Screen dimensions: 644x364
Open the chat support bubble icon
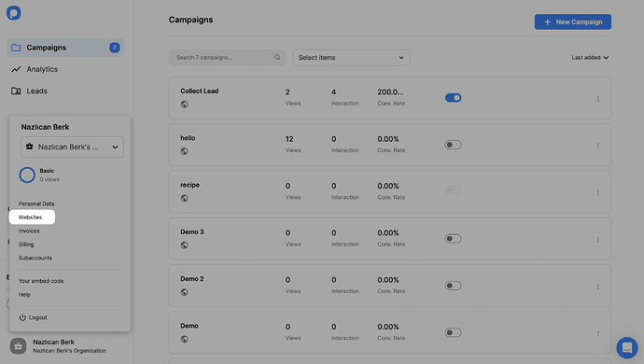pyautogui.click(x=627, y=347)
